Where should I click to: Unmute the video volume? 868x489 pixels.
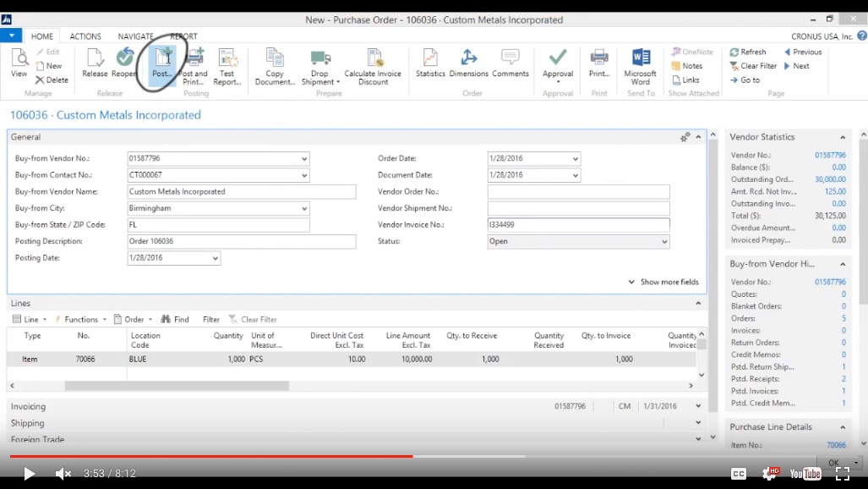pyautogui.click(x=63, y=474)
